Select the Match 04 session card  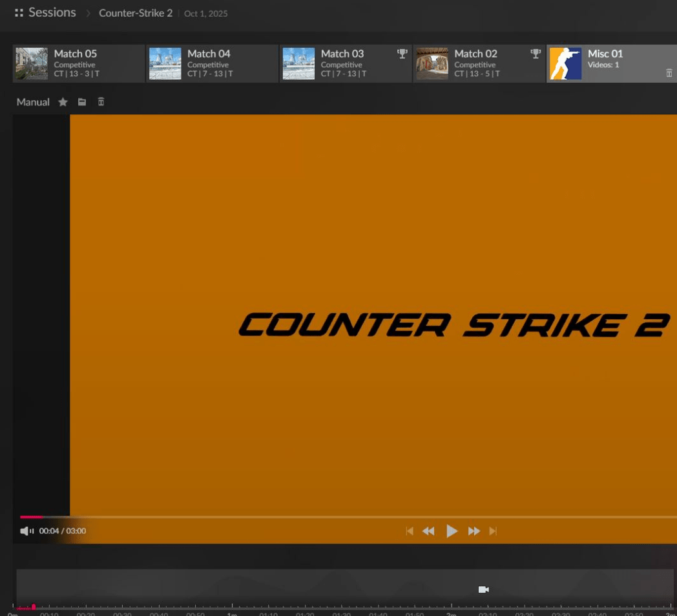(212, 63)
